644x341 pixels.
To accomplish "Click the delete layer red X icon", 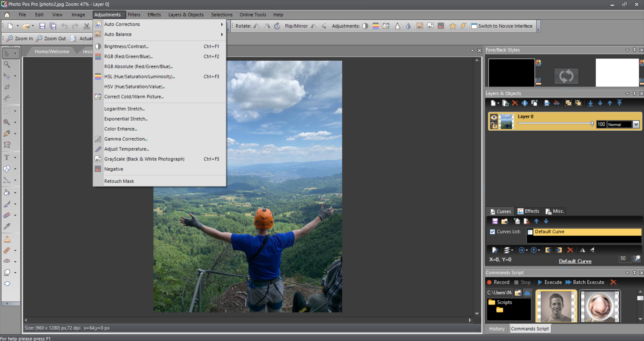I will pyautogui.click(x=515, y=103).
